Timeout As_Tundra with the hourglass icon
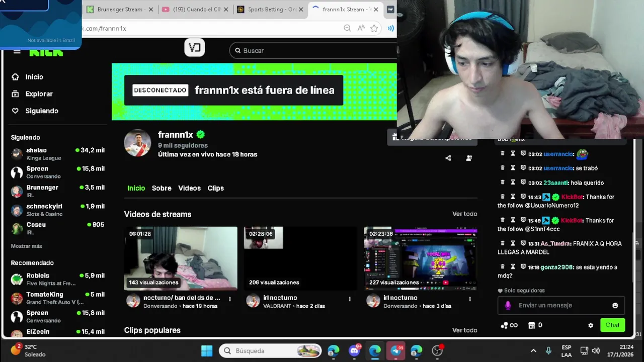The width and height of the screenshot is (644, 362). click(x=513, y=243)
